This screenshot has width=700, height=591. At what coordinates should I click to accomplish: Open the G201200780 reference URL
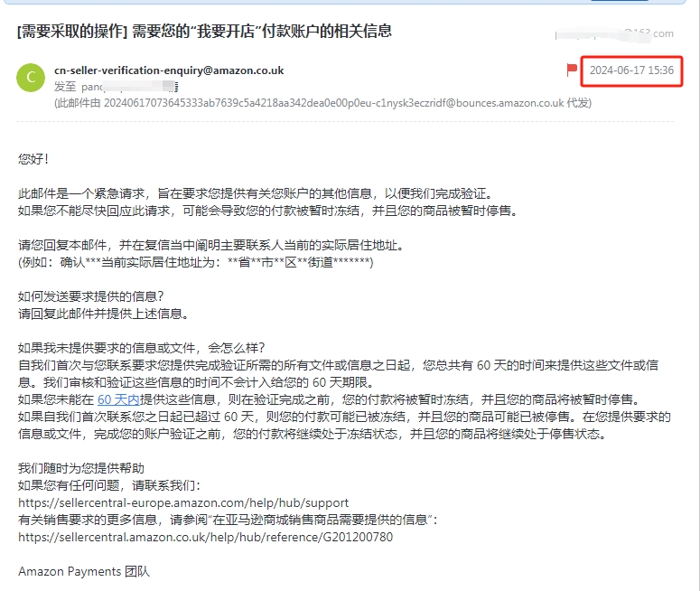point(205,537)
